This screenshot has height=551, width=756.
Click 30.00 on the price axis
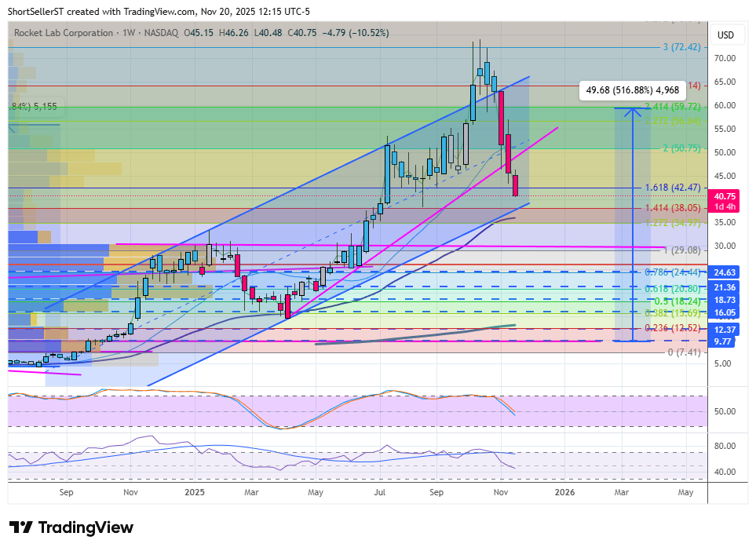[x=725, y=246]
